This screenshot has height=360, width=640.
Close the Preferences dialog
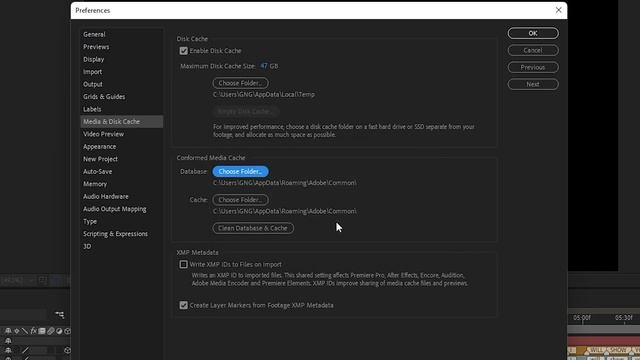(x=558, y=10)
